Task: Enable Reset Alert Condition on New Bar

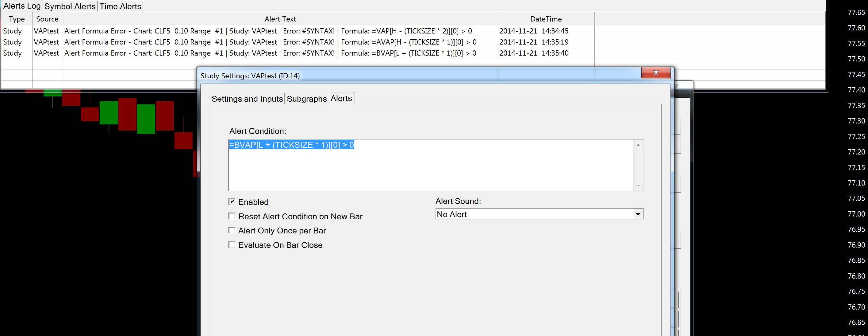Action: point(232,216)
